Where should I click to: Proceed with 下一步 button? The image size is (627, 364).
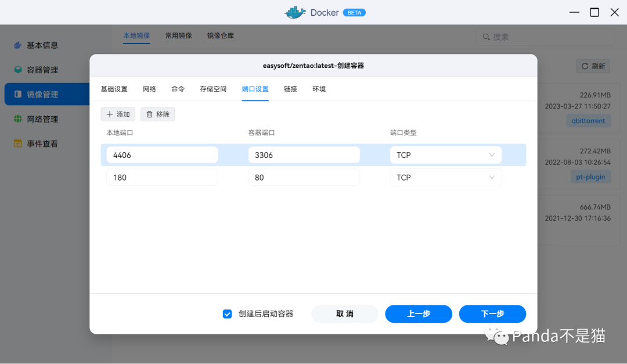[493, 314]
